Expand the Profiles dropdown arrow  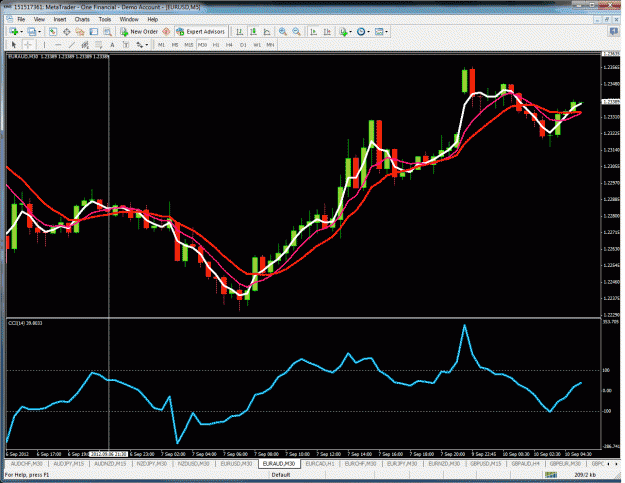coord(39,31)
